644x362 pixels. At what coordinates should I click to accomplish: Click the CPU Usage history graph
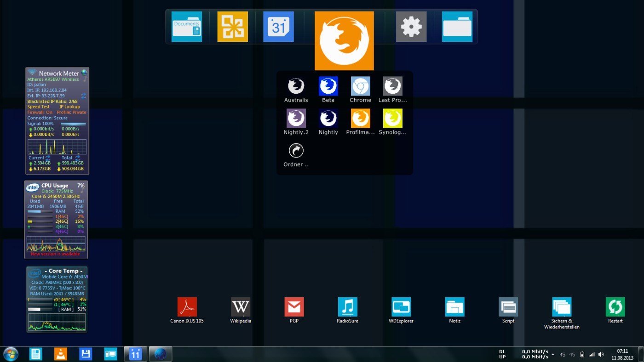(56, 244)
